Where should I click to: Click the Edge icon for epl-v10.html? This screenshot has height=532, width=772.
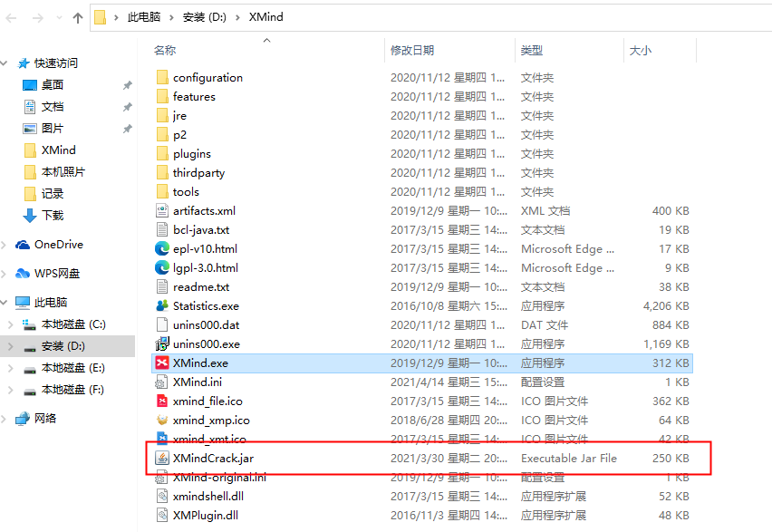click(162, 248)
